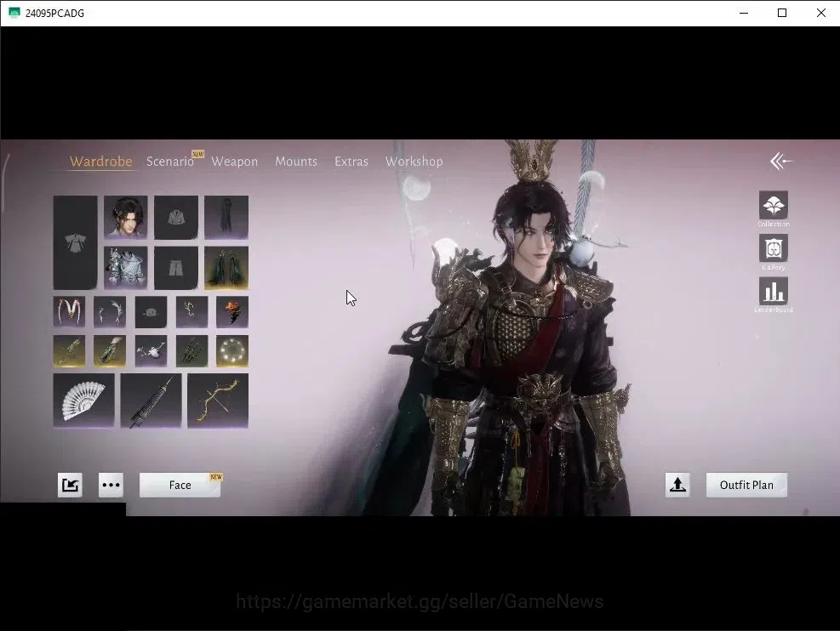Viewport: 840px width, 631px height.
Task: Select the dark arrows quiver slot
Action: 191,351
